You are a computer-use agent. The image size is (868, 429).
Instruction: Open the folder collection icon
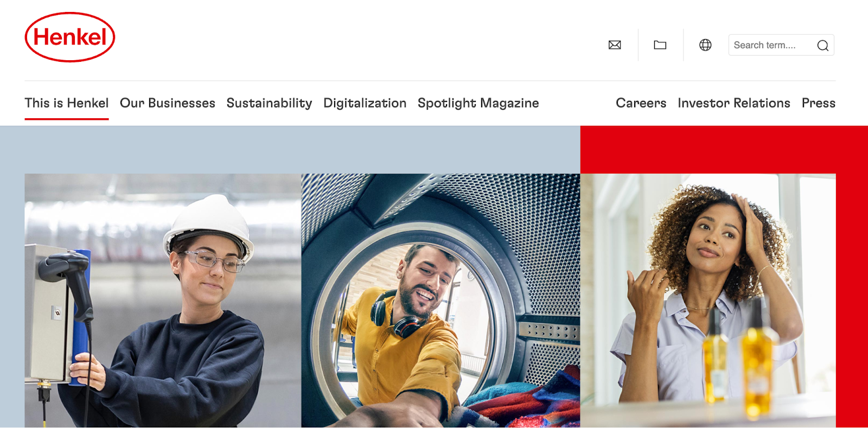click(x=660, y=45)
